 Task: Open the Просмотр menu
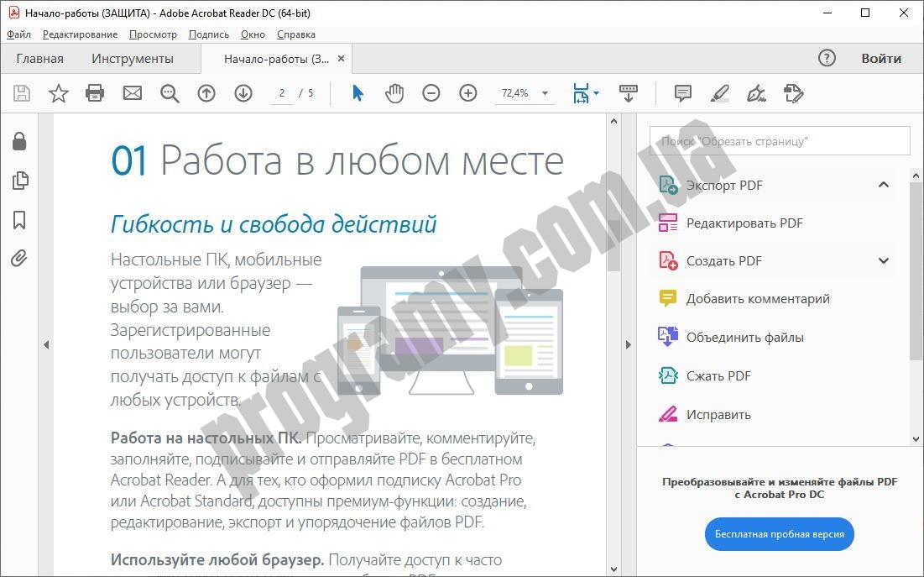coord(153,34)
